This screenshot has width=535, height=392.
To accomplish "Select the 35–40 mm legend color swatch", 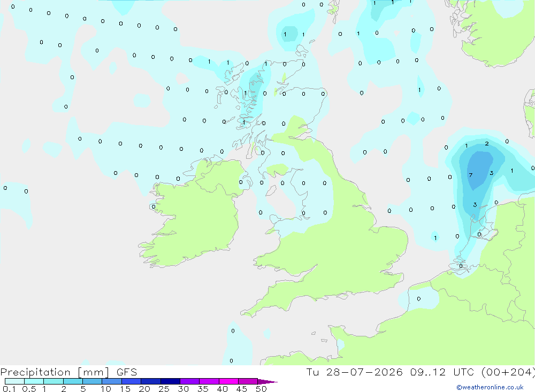I will tap(209, 381).
